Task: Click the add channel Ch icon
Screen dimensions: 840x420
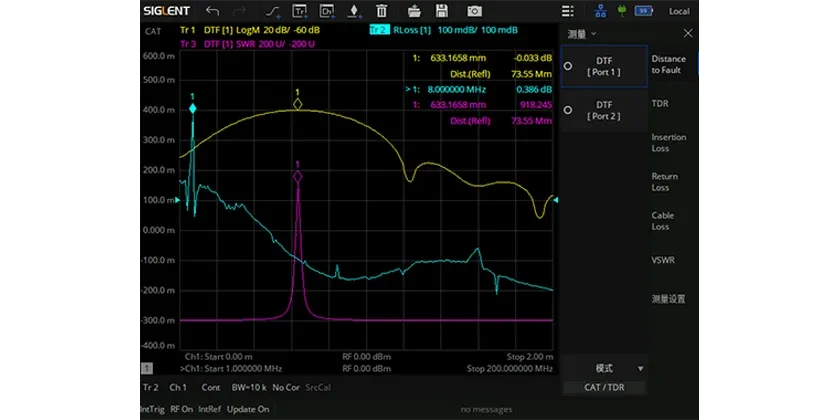Action: point(327,11)
